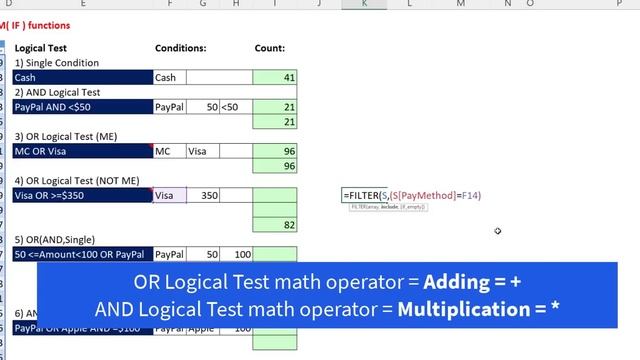Image resolution: width=640 pixels, height=360 pixels.
Task: Select the condition cell containing 100 beside 50
Action: tap(236, 254)
